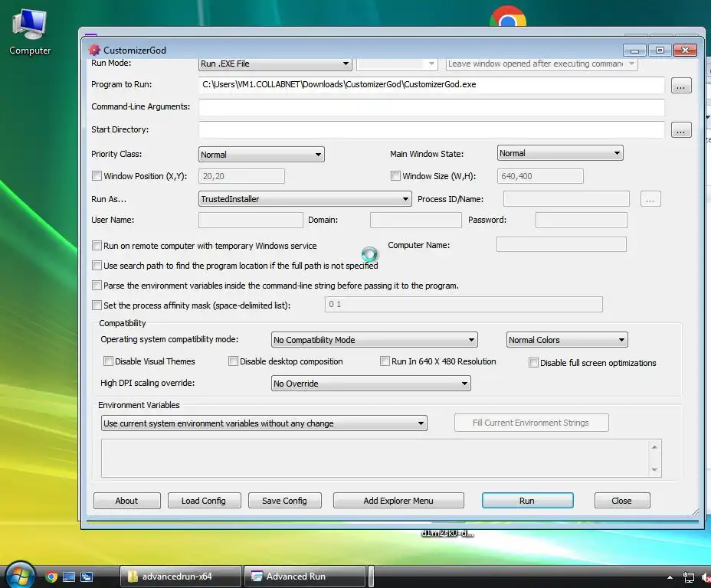Open the Computer desktop icon
The image size is (711, 588).
pyautogui.click(x=29, y=31)
